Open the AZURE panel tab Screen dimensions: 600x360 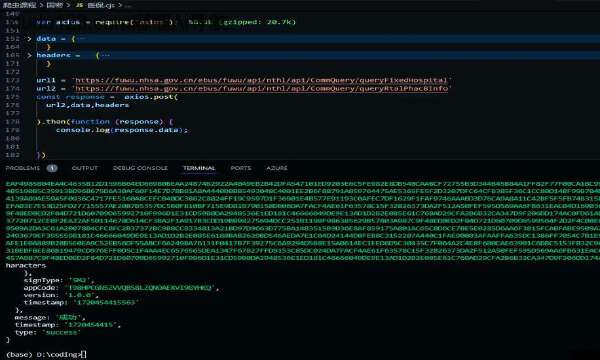[277, 168]
